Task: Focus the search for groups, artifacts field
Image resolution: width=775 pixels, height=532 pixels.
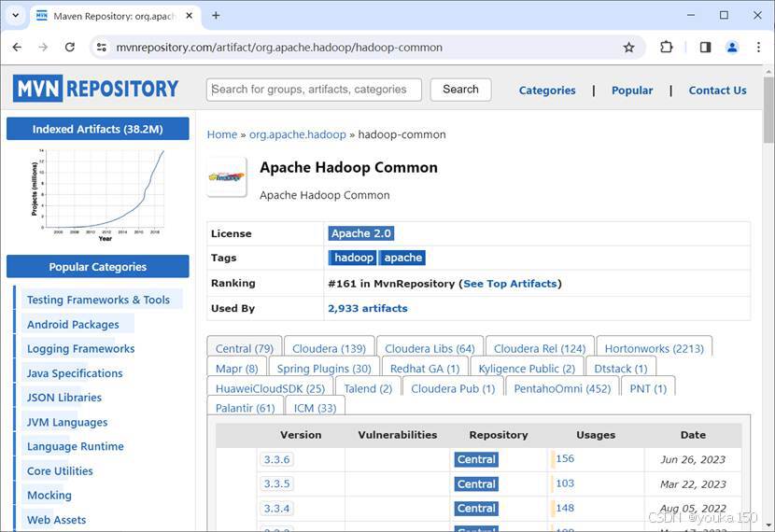Action: point(314,90)
